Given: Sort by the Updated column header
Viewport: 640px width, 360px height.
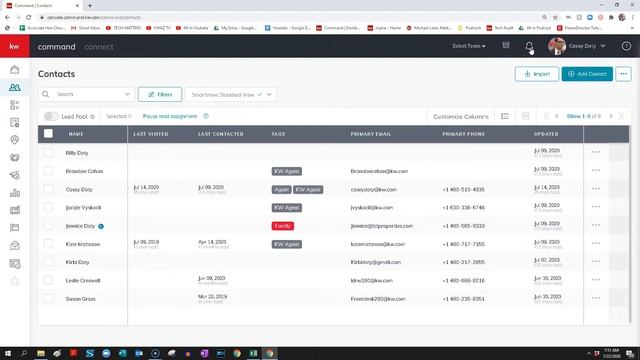Looking at the screenshot, I should pos(546,134).
